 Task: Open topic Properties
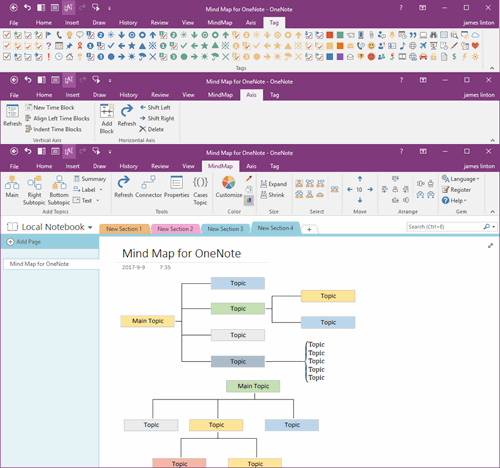(x=176, y=187)
